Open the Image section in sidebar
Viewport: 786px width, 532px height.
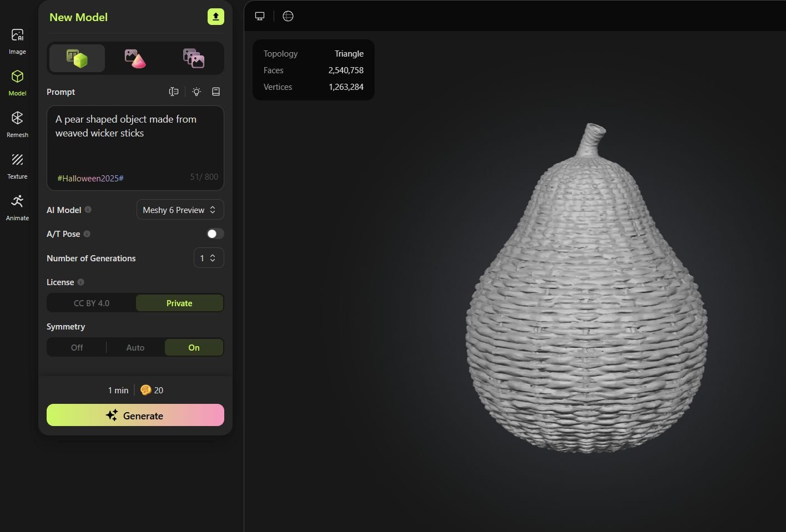click(17, 42)
